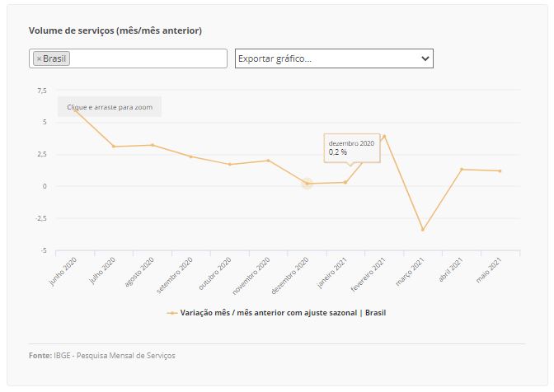554x392 pixels.
Task: Click the 'Clique e arraste para zoom' hint
Action: point(110,107)
